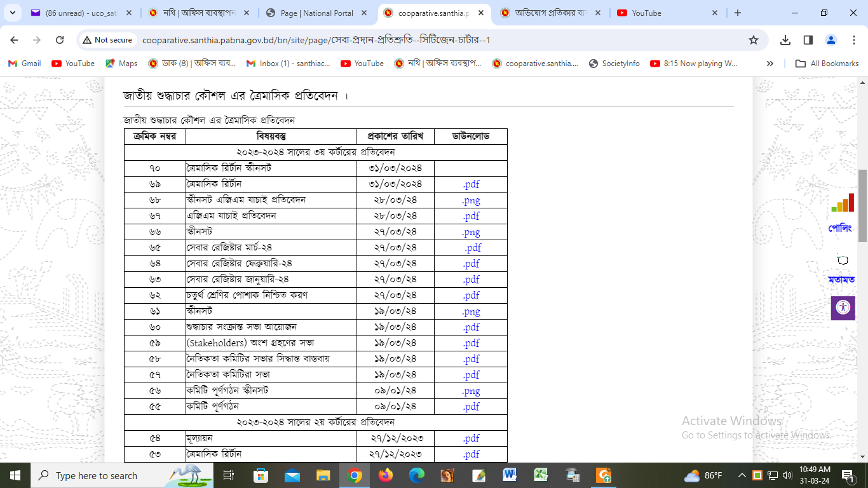Show hidden system tray icons
The width and height of the screenshot is (868, 488).
click(x=742, y=475)
